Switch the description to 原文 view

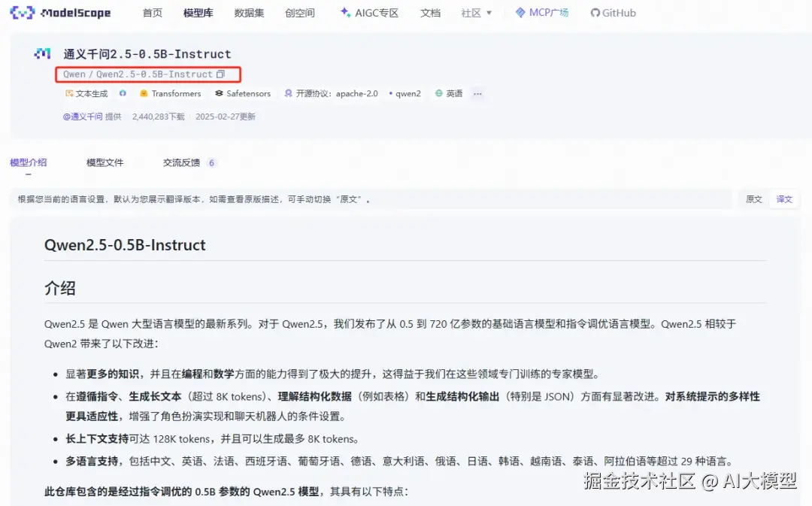(753, 199)
